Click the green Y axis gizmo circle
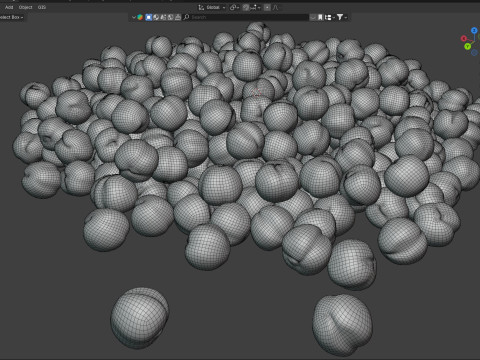 click(x=468, y=46)
